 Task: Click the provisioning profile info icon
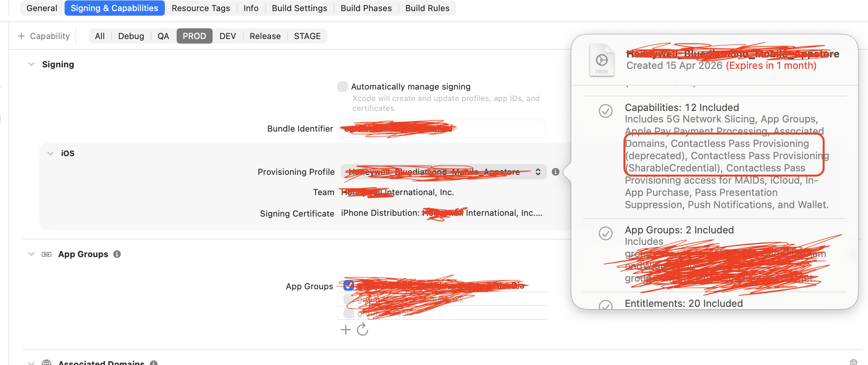point(556,172)
